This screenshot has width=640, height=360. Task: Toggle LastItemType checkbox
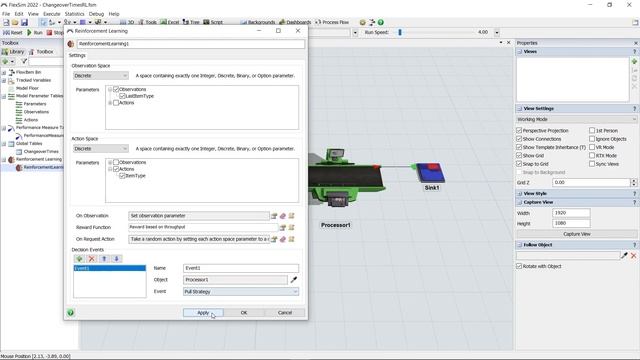pos(122,96)
